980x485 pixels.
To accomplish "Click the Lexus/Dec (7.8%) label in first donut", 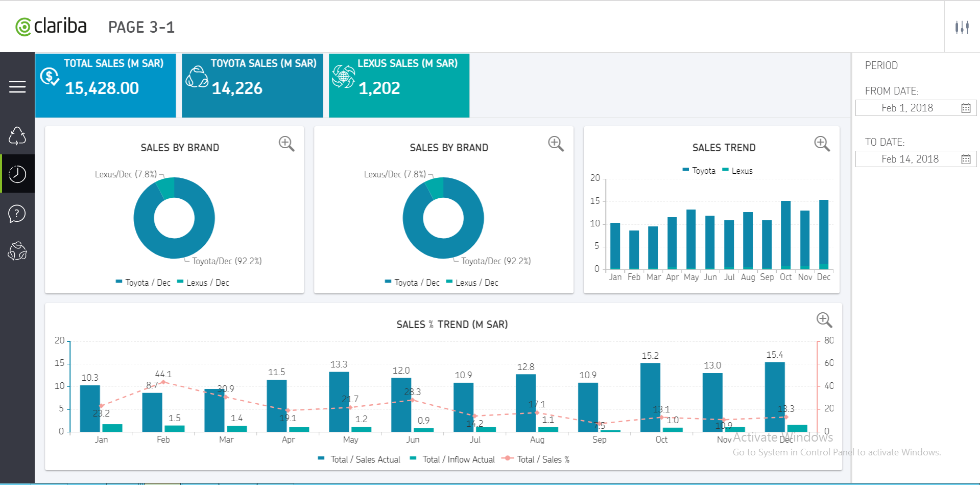I will pyautogui.click(x=126, y=174).
